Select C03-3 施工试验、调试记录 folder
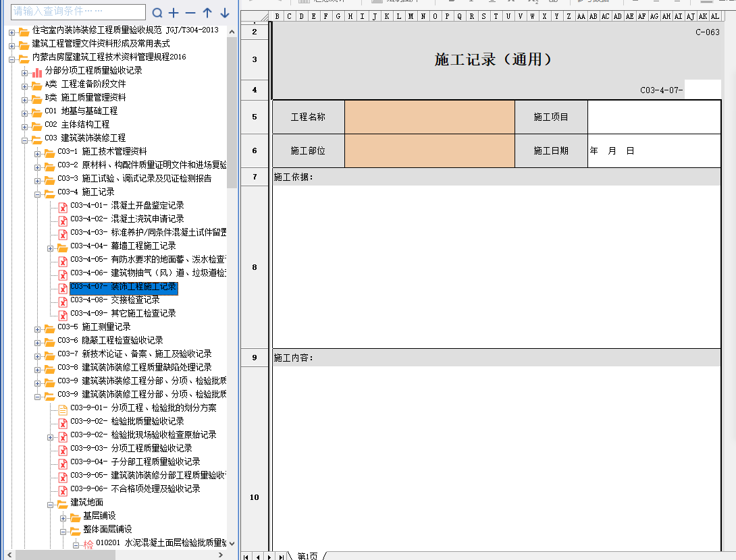Screen dimensions: 736x560 134,179
